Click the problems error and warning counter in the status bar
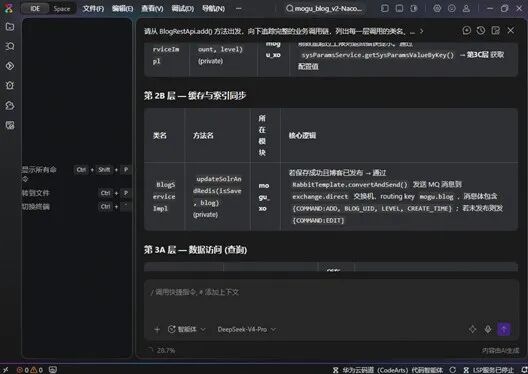The height and width of the screenshot is (374, 528). tap(30, 370)
